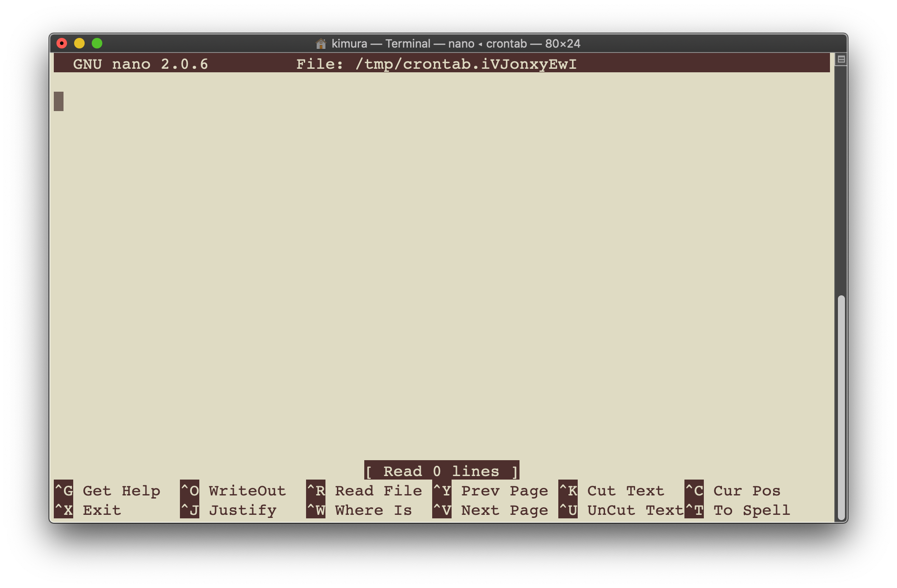Click the 'GNU nano 2.0.6' header text
Screen dimensions: 897x588
tap(141, 64)
